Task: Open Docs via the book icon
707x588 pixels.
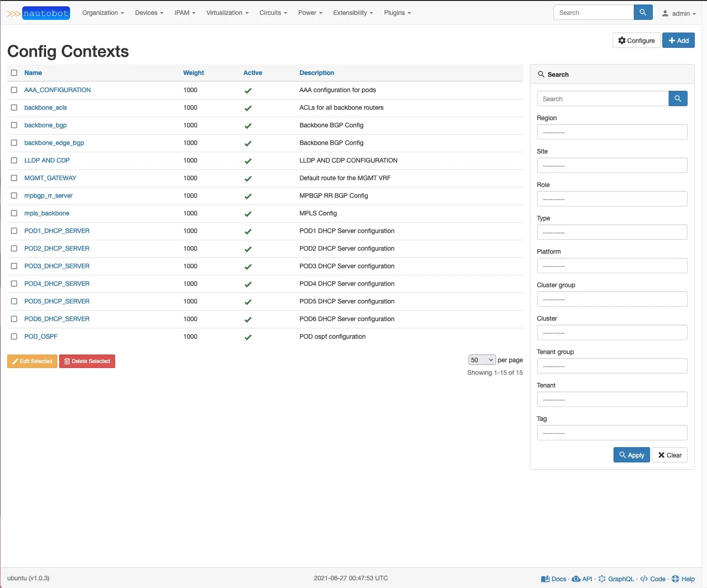Action: coord(545,579)
